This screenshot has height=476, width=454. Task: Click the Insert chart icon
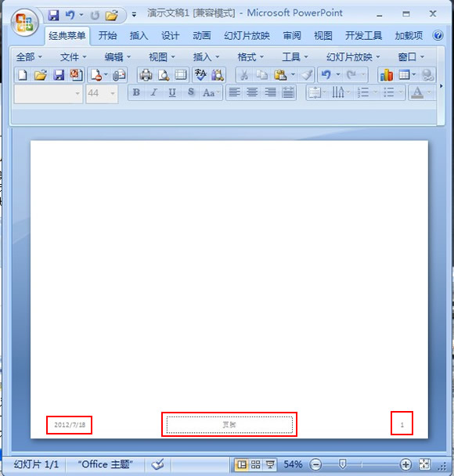pyautogui.click(x=387, y=75)
